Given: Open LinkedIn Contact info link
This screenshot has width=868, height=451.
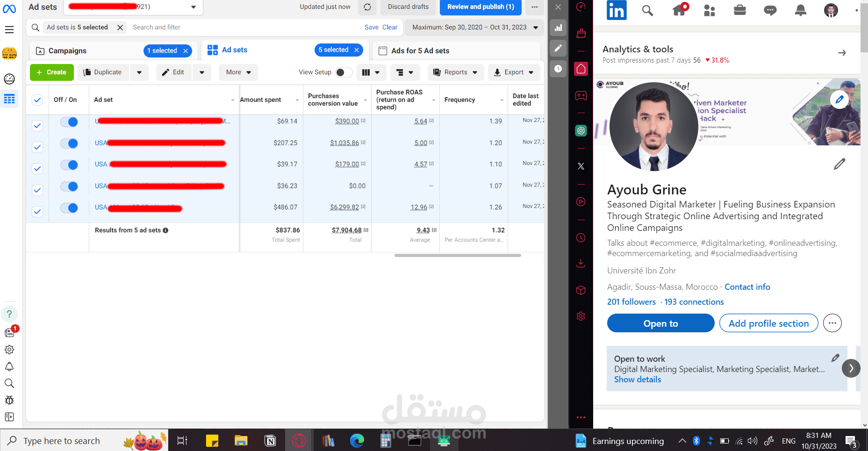Looking at the screenshot, I should coord(747,287).
